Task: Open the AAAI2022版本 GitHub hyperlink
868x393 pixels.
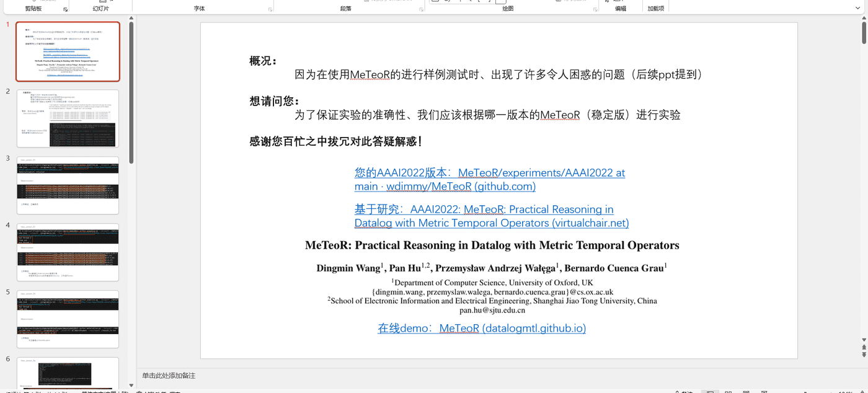Action: pyautogui.click(x=490, y=180)
